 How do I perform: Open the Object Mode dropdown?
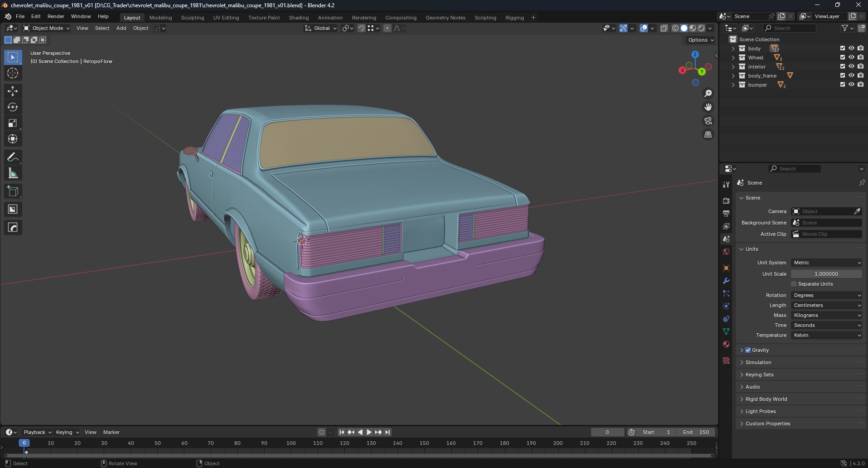click(47, 28)
